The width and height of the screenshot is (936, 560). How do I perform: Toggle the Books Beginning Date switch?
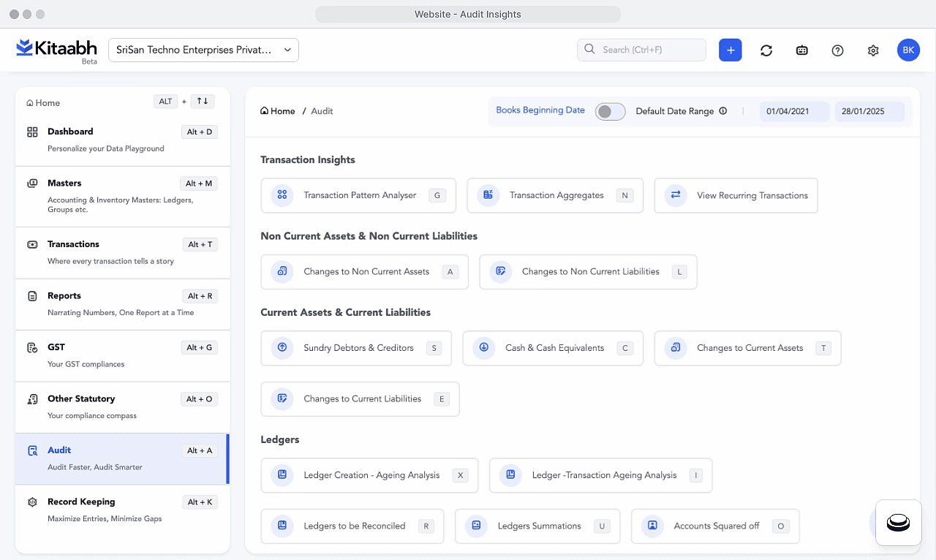610,111
